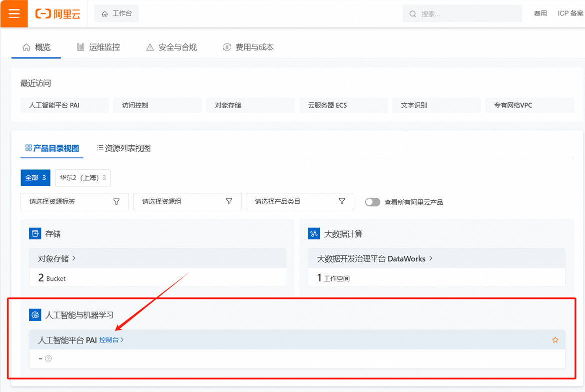Switch to the 运维监控 tab
585x392 pixels.
tap(99, 47)
